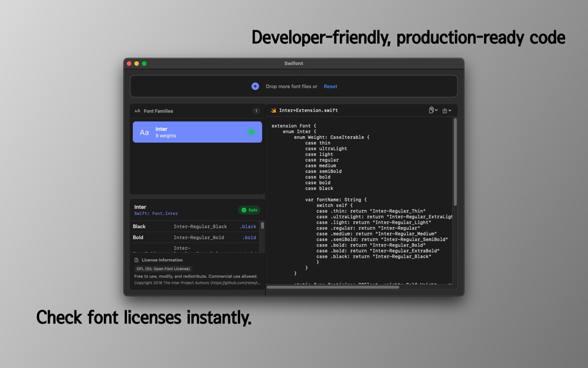
Task: Click the code vertical scrollbar
Action: pos(456,162)
